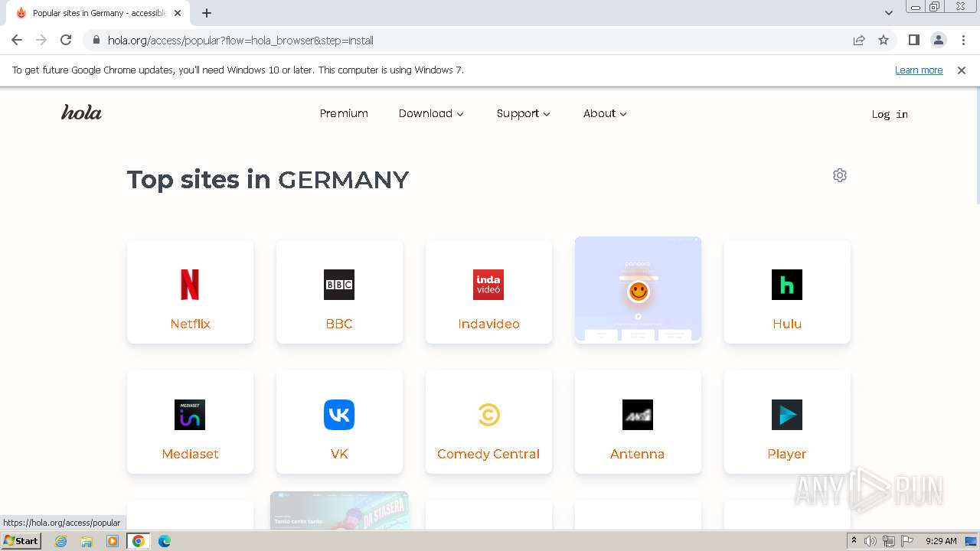Switch to Chrome in the taskbar
The height and width of the screenshot is (551, 980).
click(139, 541)
